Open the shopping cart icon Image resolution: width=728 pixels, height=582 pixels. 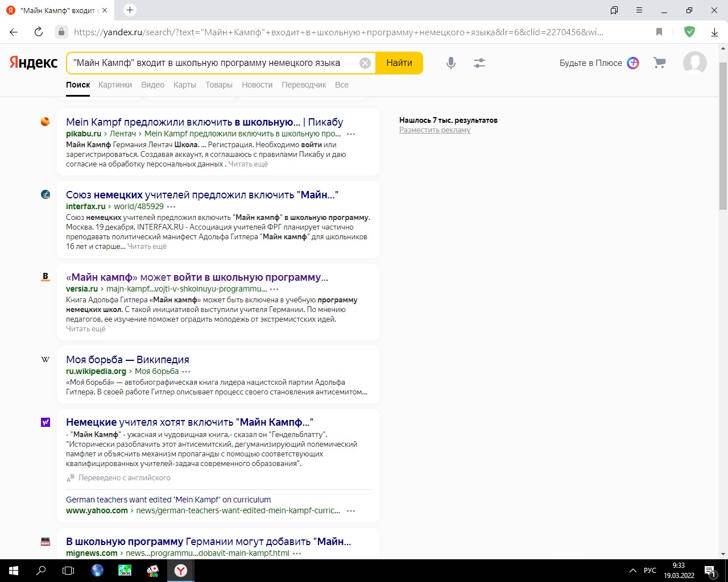pyautogui.click(x=660, y=63)
